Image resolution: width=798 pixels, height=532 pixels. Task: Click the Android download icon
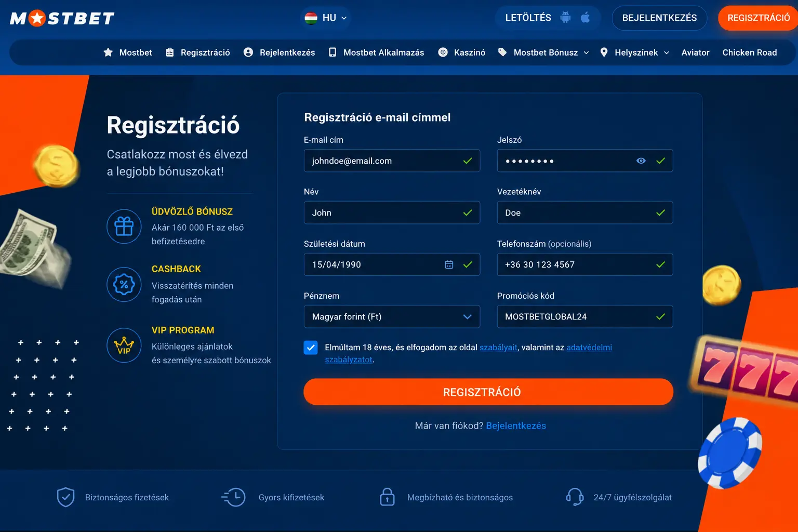565,18
